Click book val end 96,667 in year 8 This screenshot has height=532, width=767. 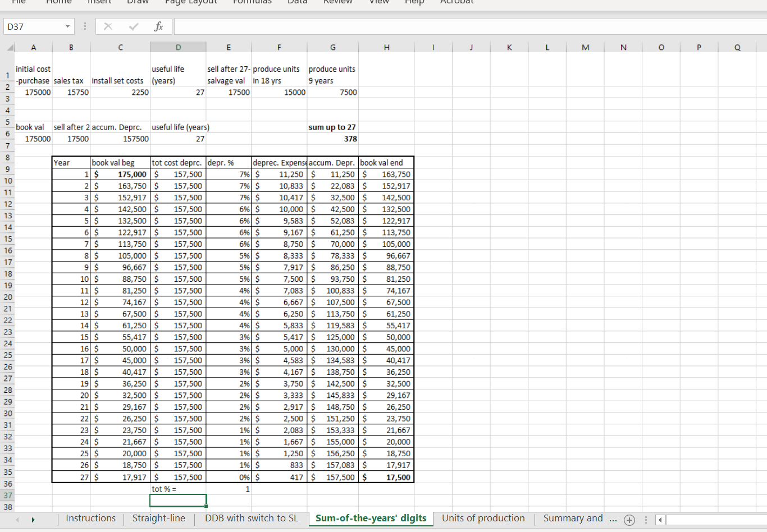(x=386, y=256)
